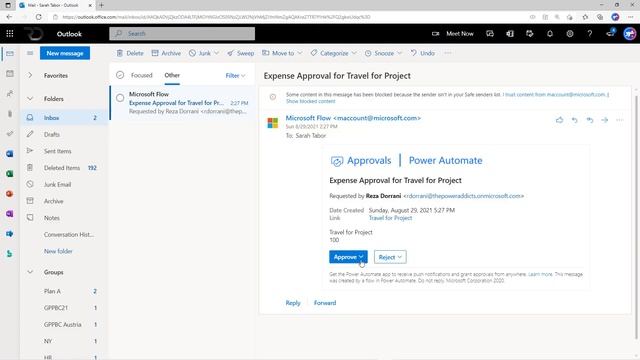Select the Microsoft Flow message circle
Viewport: 640px width, 360px height.
pyautogui.click(x=120, y=98)
